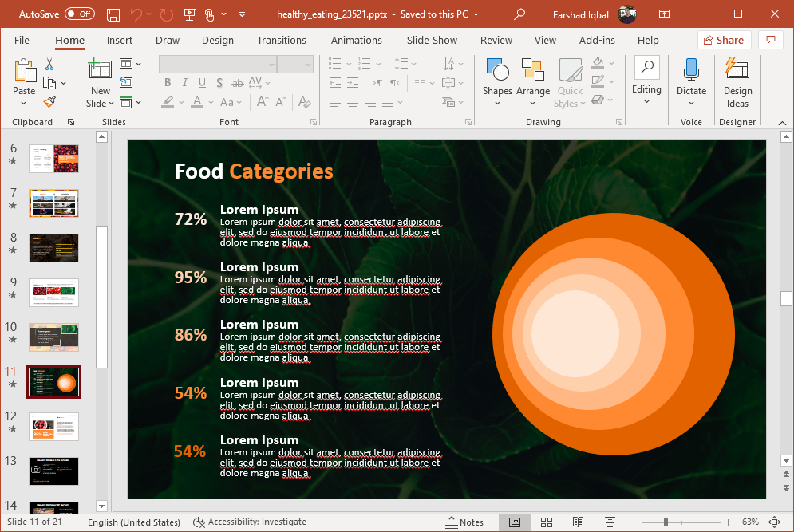Open the Transitions tab
Viewport: 794px width, 532px height.
tap(281, 40)
